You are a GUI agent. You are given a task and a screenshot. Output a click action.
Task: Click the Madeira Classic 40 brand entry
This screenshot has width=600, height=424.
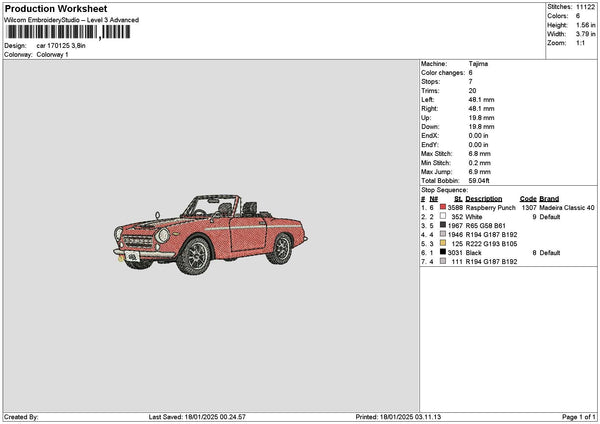567,207
